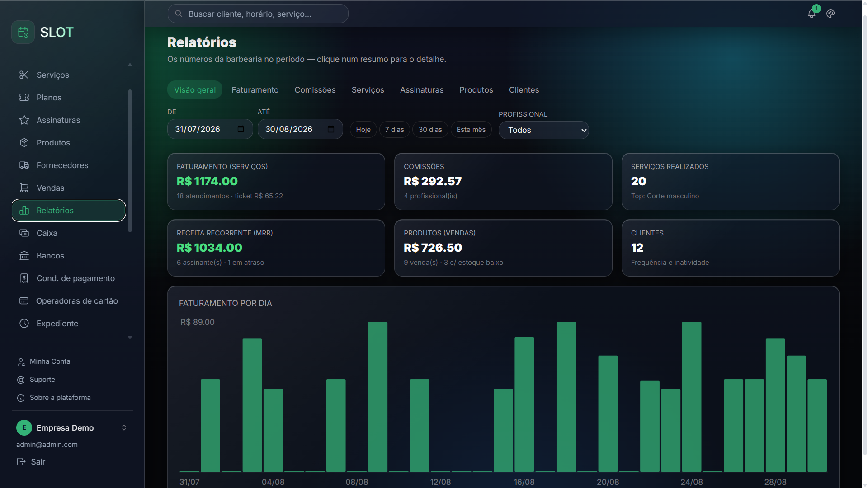Open Sobre a plataforma link
The width and height of the screenshot is (868, 488).
(54, 398)
